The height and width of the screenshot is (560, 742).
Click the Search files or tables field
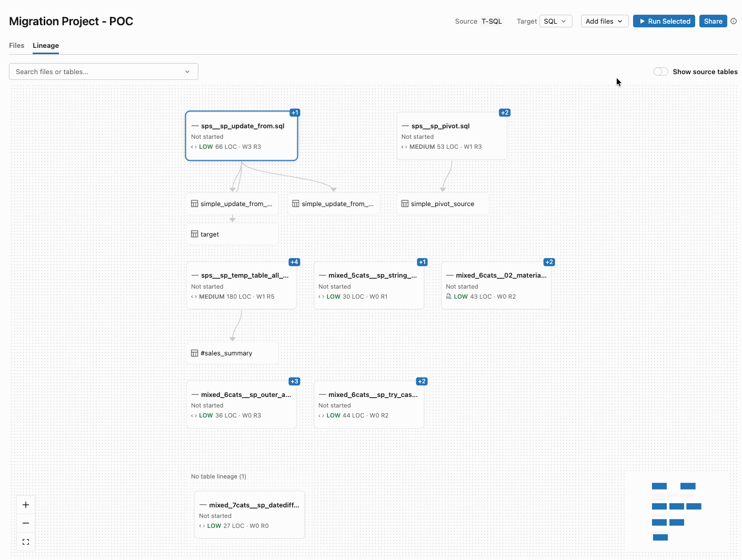[x=104, y=72]
